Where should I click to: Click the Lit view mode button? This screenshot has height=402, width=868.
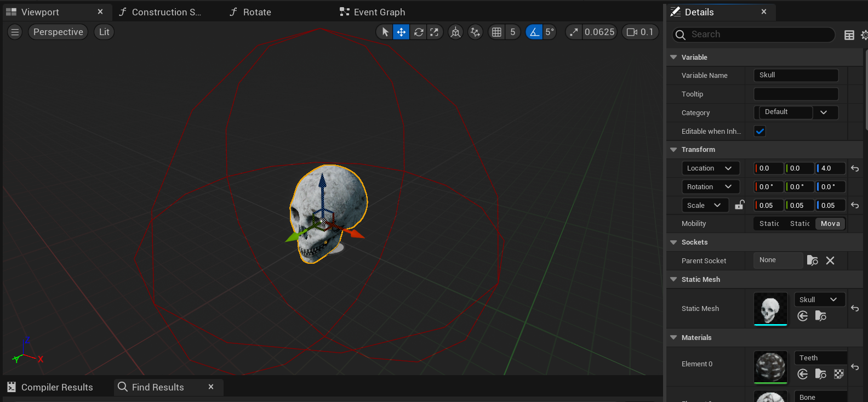104,32
